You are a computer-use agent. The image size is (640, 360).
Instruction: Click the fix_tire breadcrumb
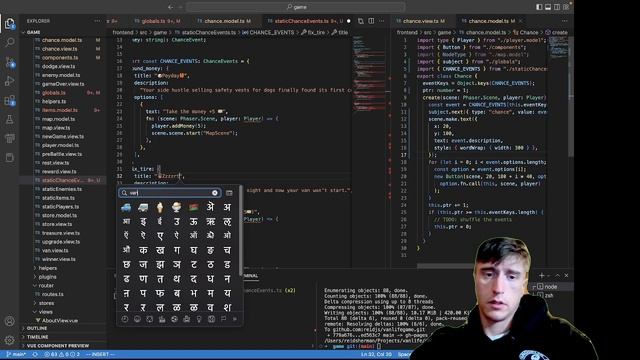click(x=313, y=32)
